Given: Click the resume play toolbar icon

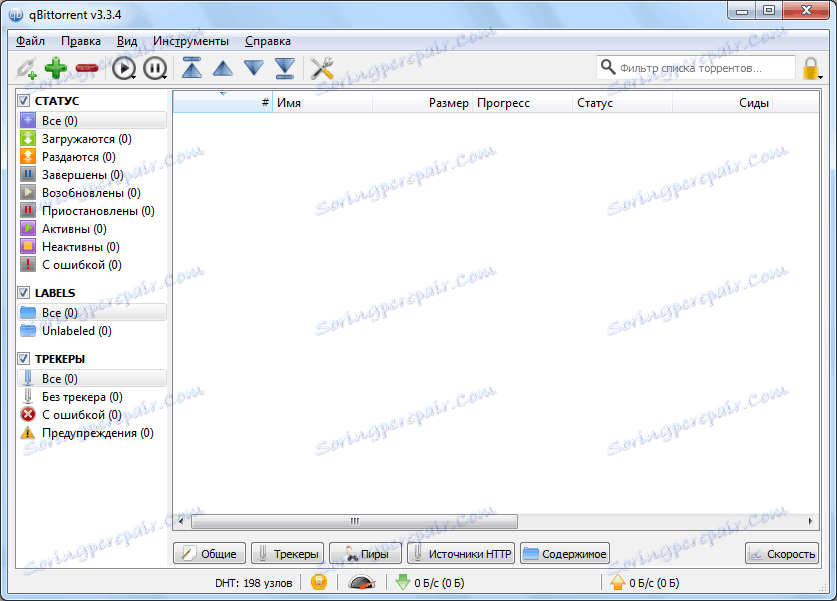Looking at the screenshot, I should tap(124, 68).
